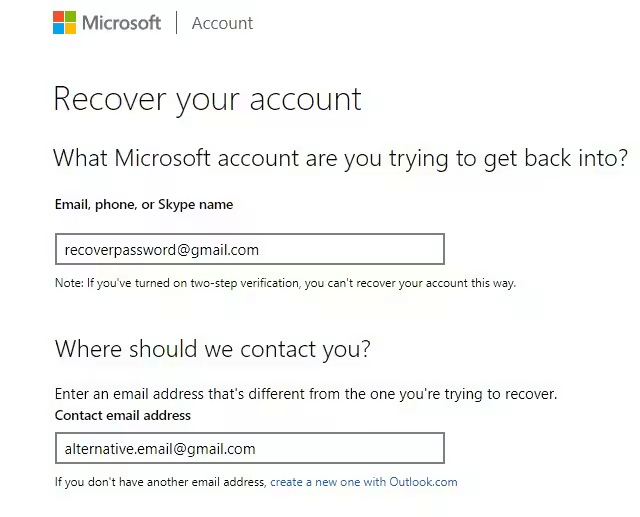This screenshot has width=640, height=517.
Task: Focus the field containing recoverpassword@gmail.com
Action: 249,249
